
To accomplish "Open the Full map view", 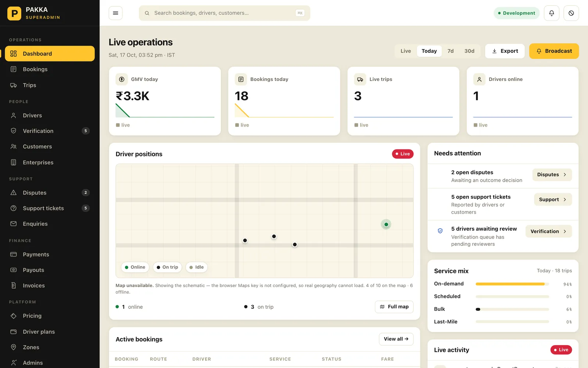I will [x=394, y=307].
